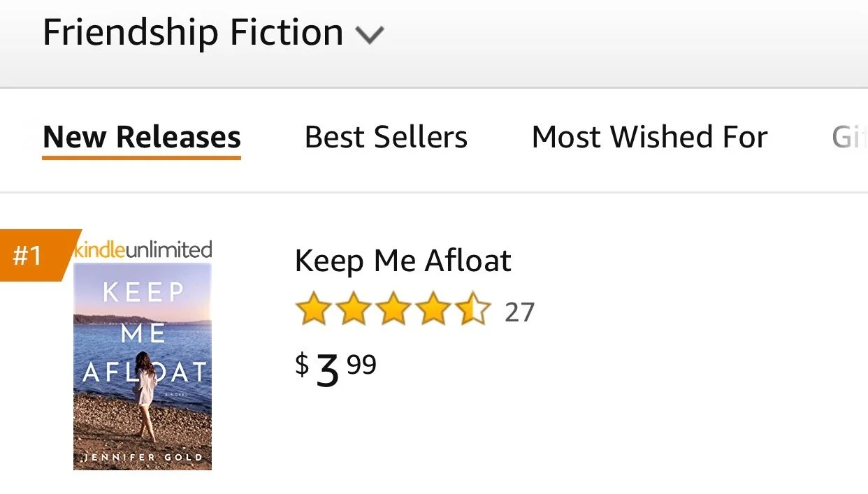Select the New Releases tab
This screenshot has height=494, width=868.
coord(141,137)
